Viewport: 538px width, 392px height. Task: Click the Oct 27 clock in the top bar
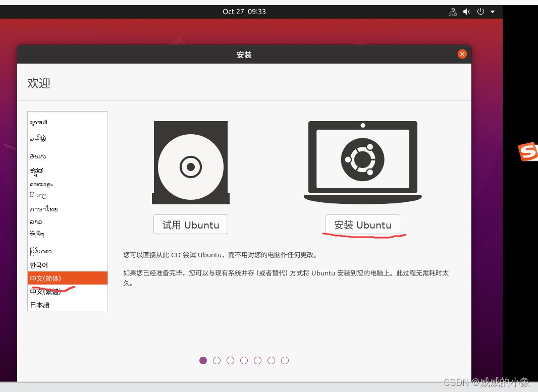click(x=245, y=11)
